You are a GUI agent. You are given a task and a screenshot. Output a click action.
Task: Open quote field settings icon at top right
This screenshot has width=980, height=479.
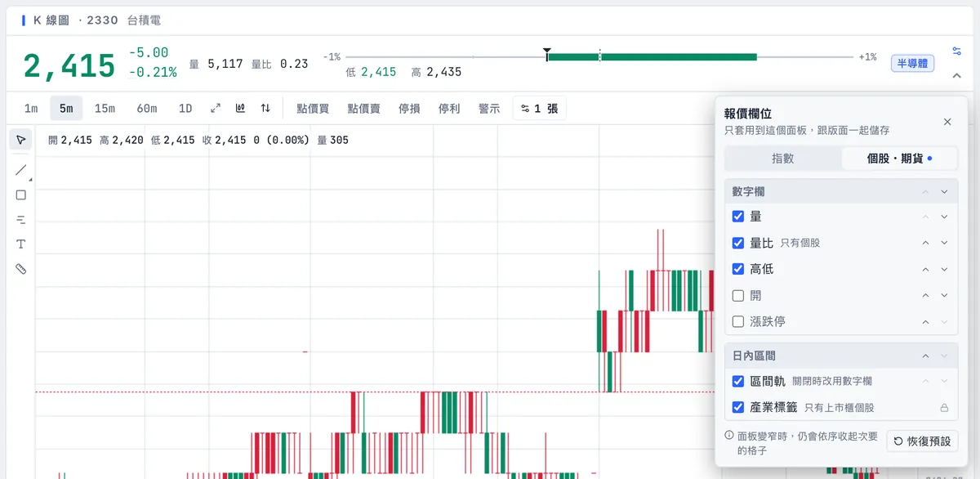click(x=956, y=51)
